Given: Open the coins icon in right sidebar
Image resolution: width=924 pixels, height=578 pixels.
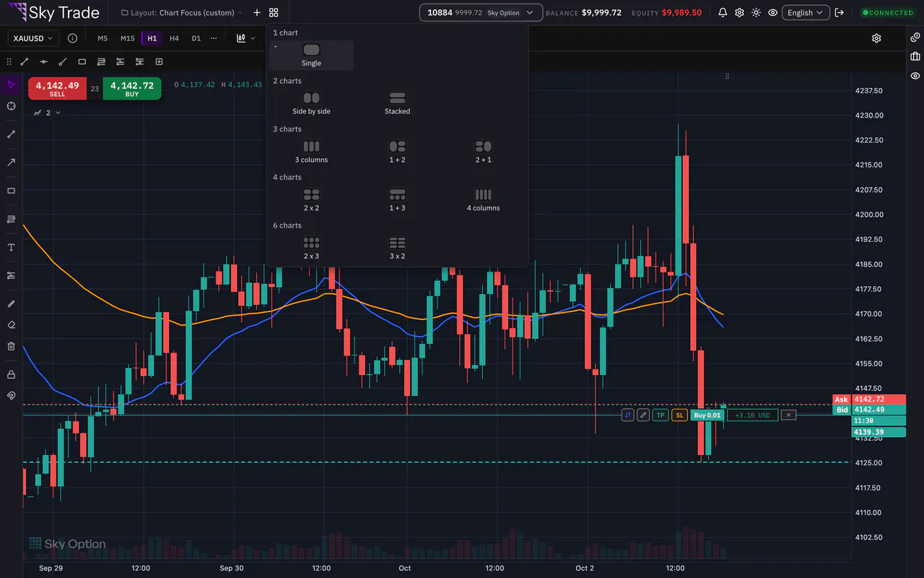Looking at the screenshot, I should [915, 37].
